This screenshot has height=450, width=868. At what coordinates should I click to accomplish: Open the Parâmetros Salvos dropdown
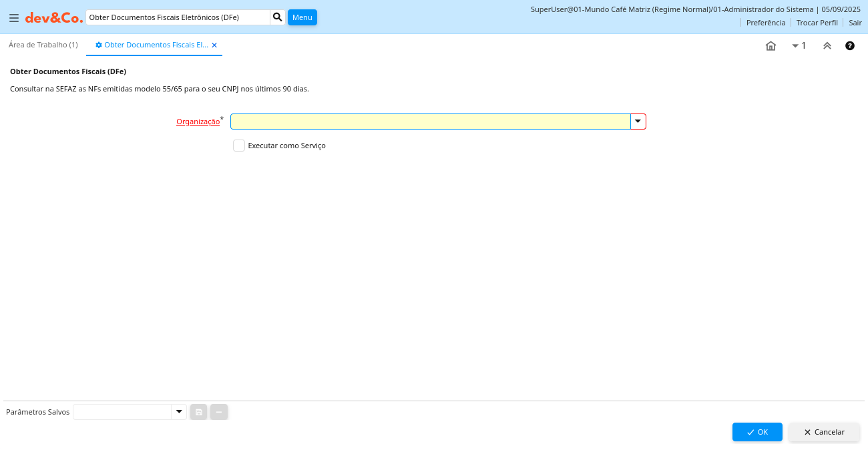[179, 412]
